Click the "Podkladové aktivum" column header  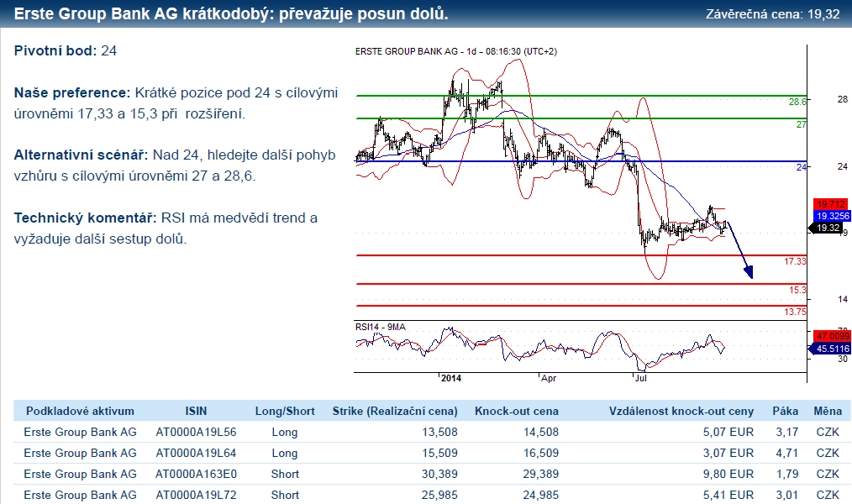[80, 411]
